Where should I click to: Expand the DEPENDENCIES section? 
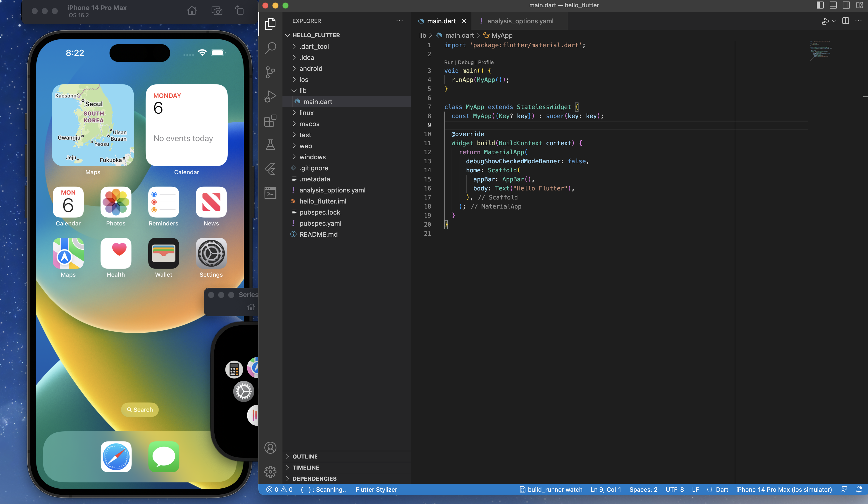click(x=347, y=478)
